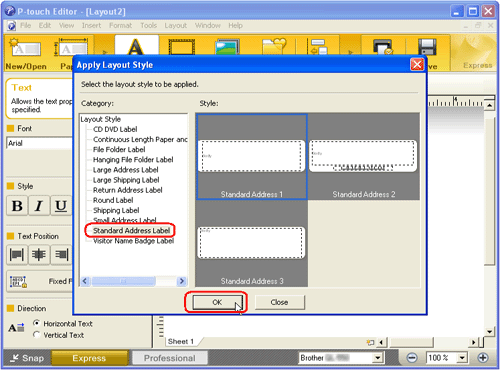The width and height of the screenshot is (500, 370).
Task: Select Continuous Length Paper category
Action: (140, 139)
